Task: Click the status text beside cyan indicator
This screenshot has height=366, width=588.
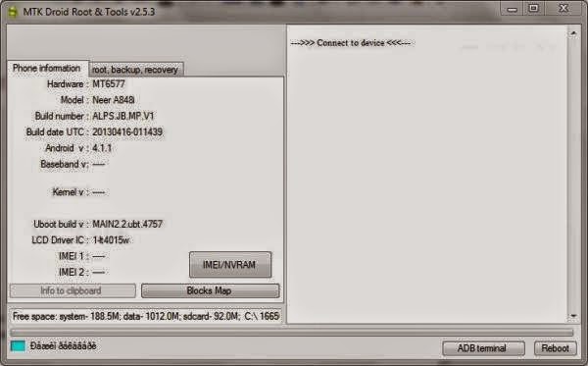Action: point(63,346)
